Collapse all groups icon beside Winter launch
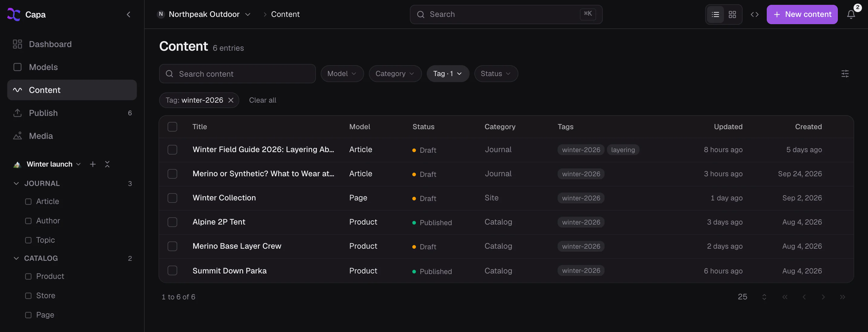This screenshot has height=332, width=868. pos(107,164)
